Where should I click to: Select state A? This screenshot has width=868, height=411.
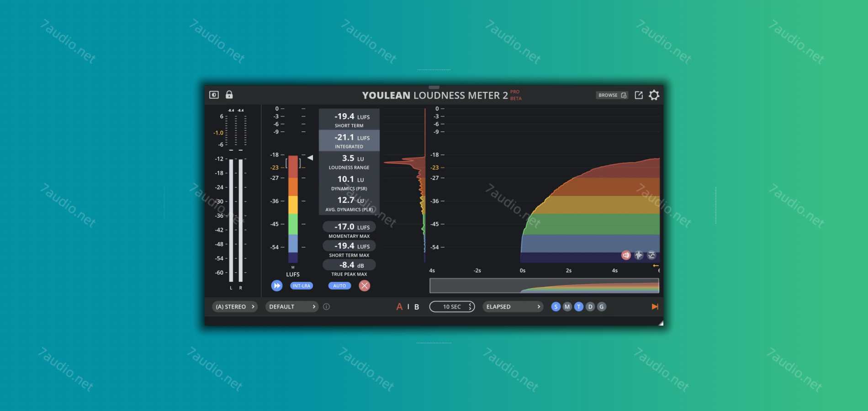point(399,307)
